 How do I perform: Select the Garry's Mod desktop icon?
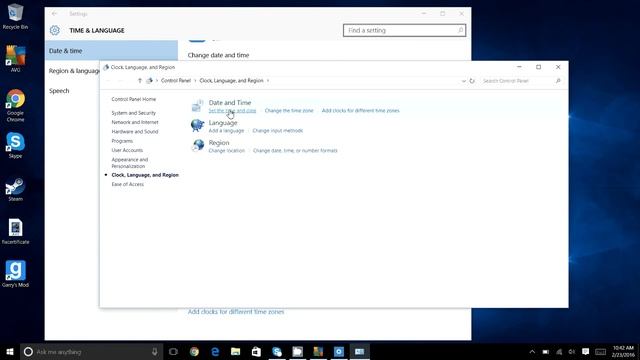pos(16,274)
